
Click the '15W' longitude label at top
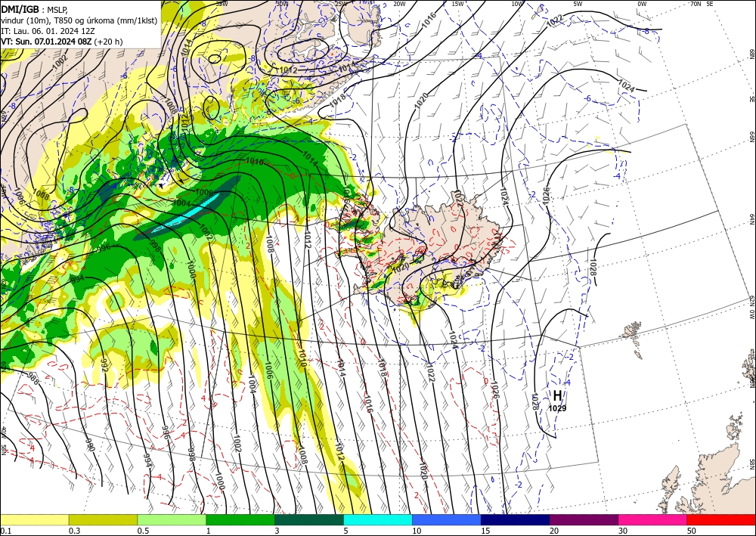457,4
